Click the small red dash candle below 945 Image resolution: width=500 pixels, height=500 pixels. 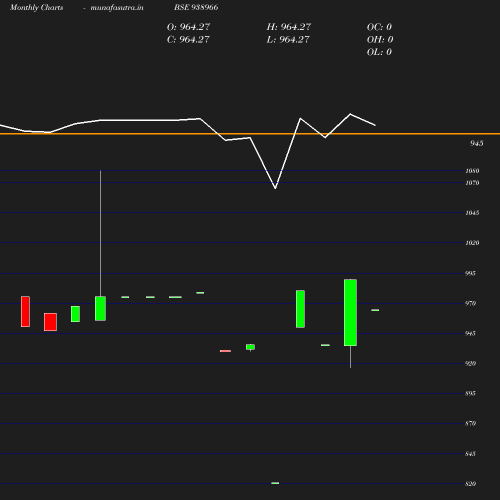pos(225,351)
